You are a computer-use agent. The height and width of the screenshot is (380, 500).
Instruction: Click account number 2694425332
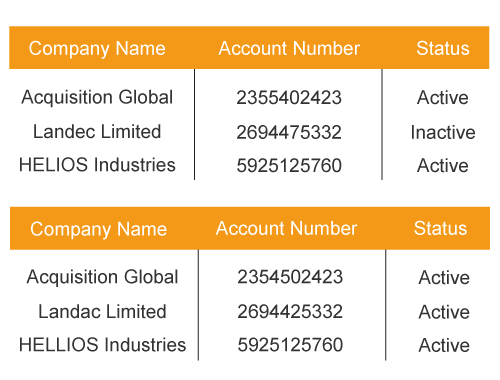pyautogui.click(x=290, y=312)
